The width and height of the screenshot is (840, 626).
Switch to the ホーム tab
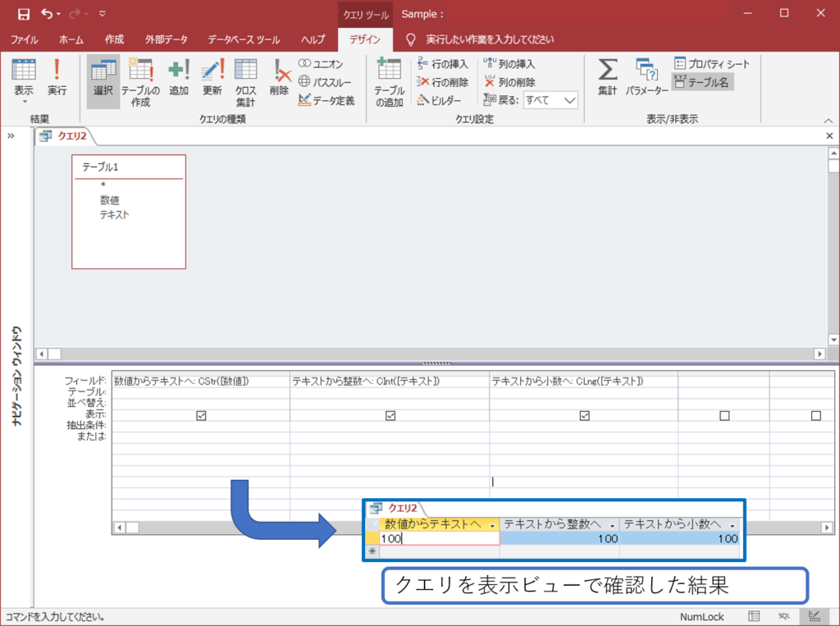(71, 39)
